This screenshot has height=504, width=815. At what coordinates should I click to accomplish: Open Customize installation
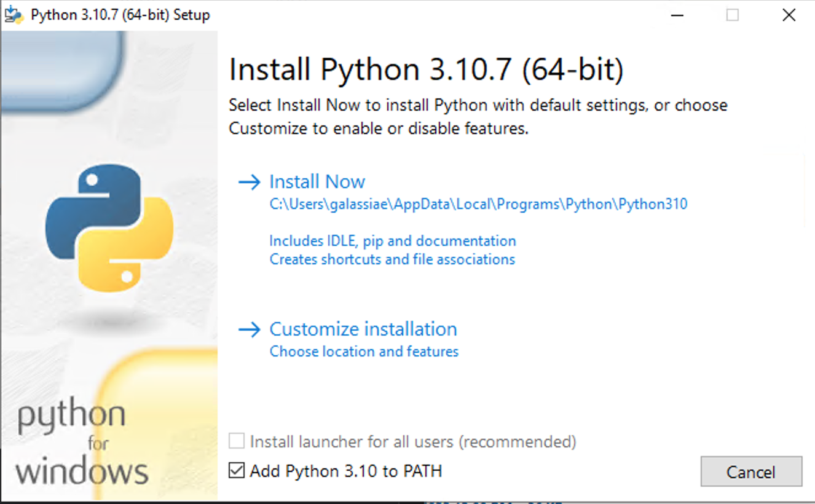(x=363, y=329)
